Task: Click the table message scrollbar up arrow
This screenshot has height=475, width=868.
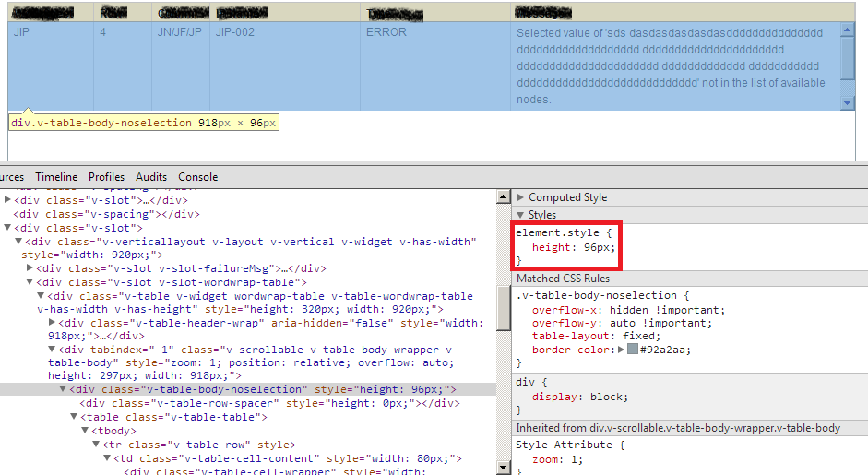Action: [x=847, y=30]
